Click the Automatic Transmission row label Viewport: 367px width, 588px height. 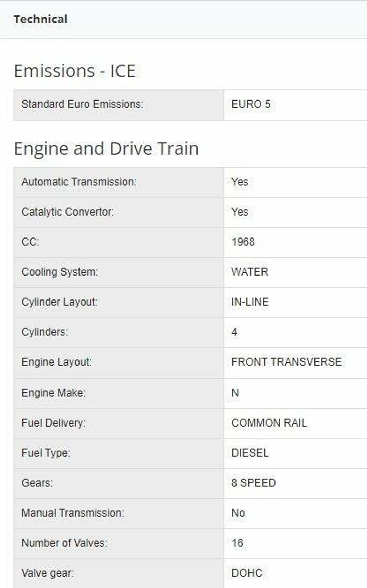(x=79, y=182)
